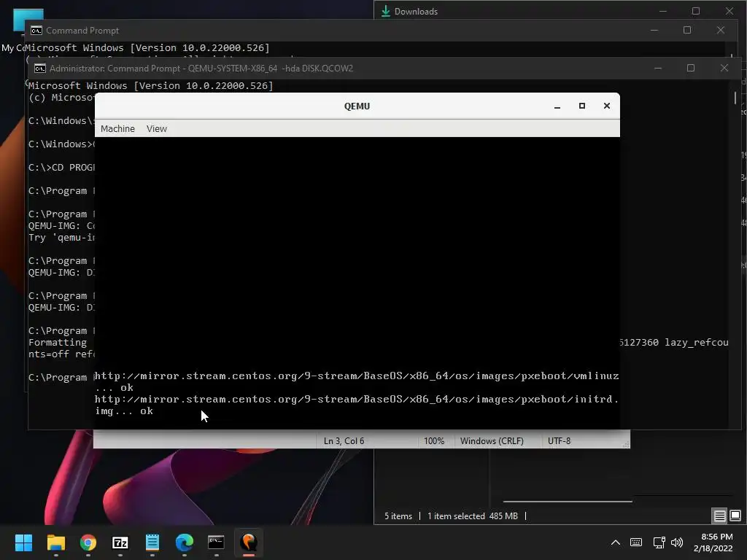Maximize the QEMU window
Image resolution: width=747 pixels, height=560 pixels.
pyautogui.click(x=581, y=106)
